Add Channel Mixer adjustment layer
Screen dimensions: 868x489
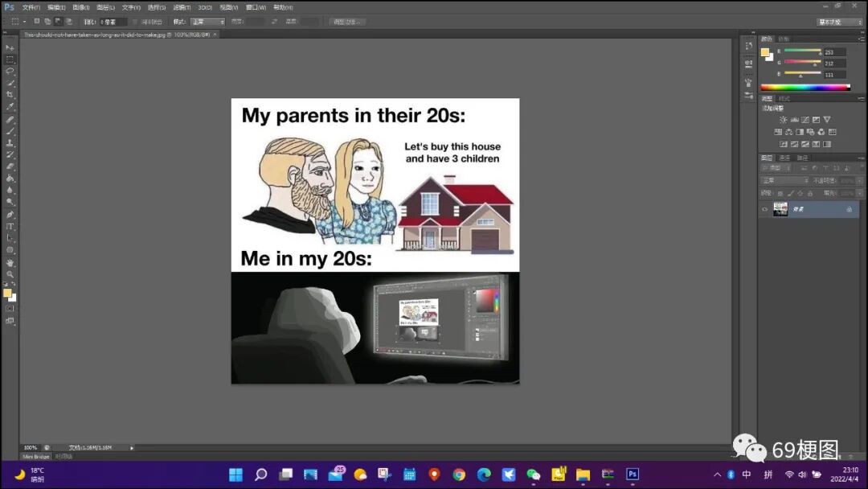[x=821, y=132]
